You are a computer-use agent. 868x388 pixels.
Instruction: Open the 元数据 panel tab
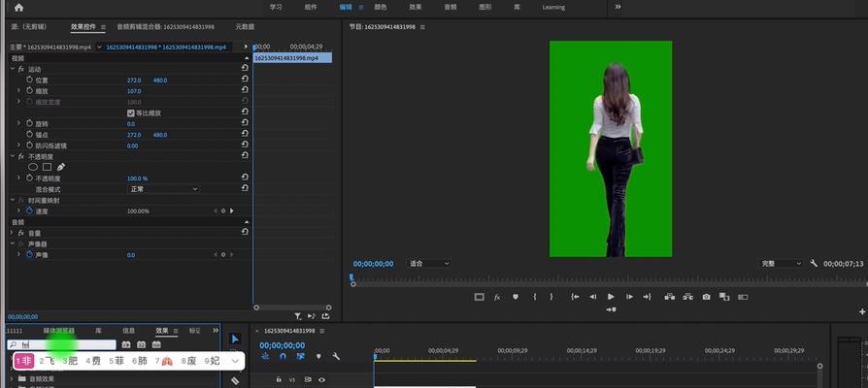(245, 26)
